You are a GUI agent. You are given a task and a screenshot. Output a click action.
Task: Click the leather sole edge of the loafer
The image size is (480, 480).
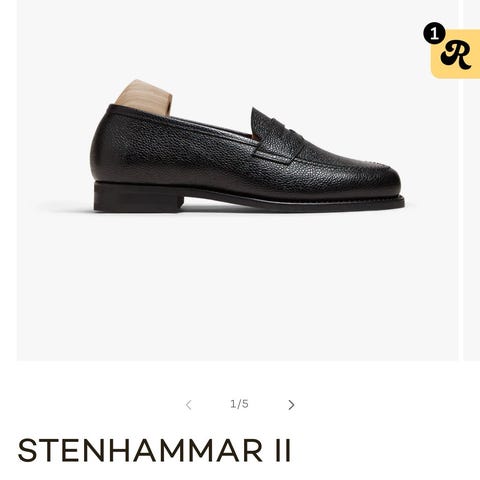[293, 202]
